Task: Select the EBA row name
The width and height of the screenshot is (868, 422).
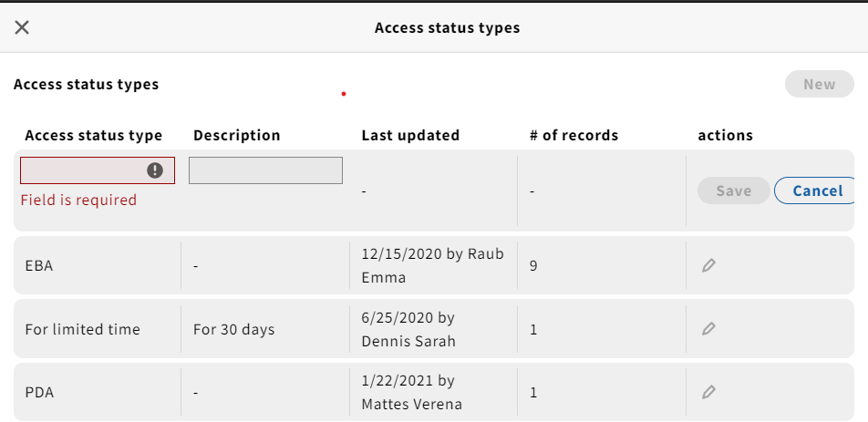Action: [38, 266]
